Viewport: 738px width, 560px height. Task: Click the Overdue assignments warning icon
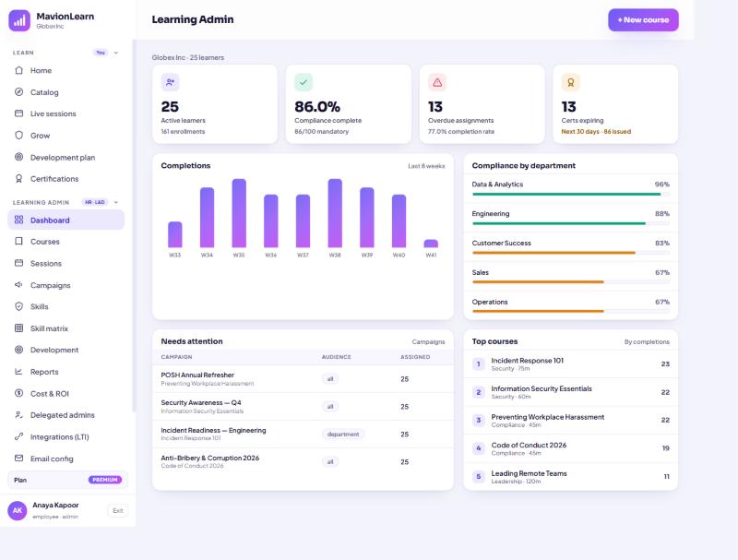pos(437,82)
